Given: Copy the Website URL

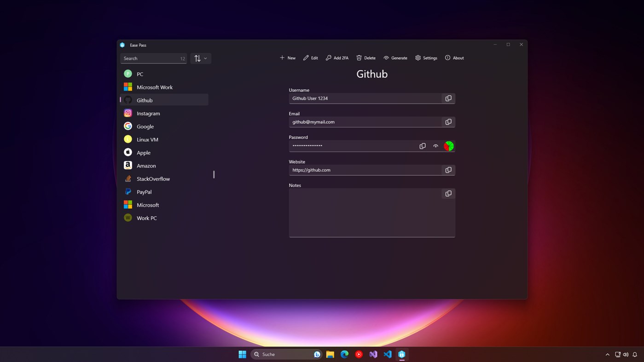Looking at the screenshot, I should point(448,170).
